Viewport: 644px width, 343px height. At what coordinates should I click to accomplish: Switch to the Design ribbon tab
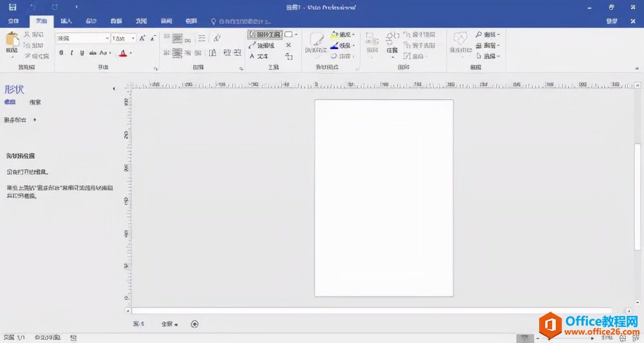pos(91,21)
